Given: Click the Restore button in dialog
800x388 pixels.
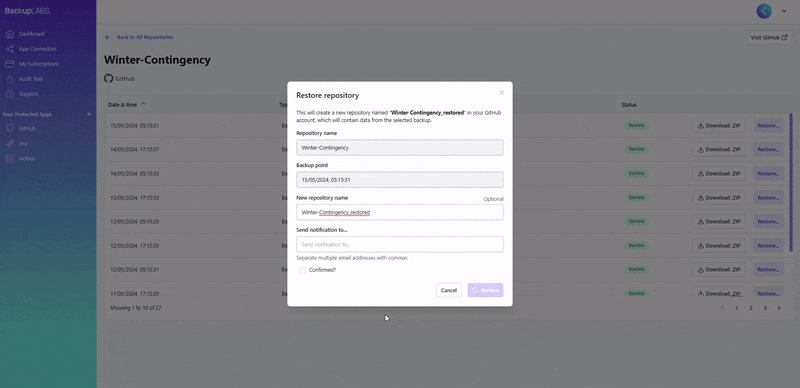Looking at the screenshot, I should tap(485, 290).
